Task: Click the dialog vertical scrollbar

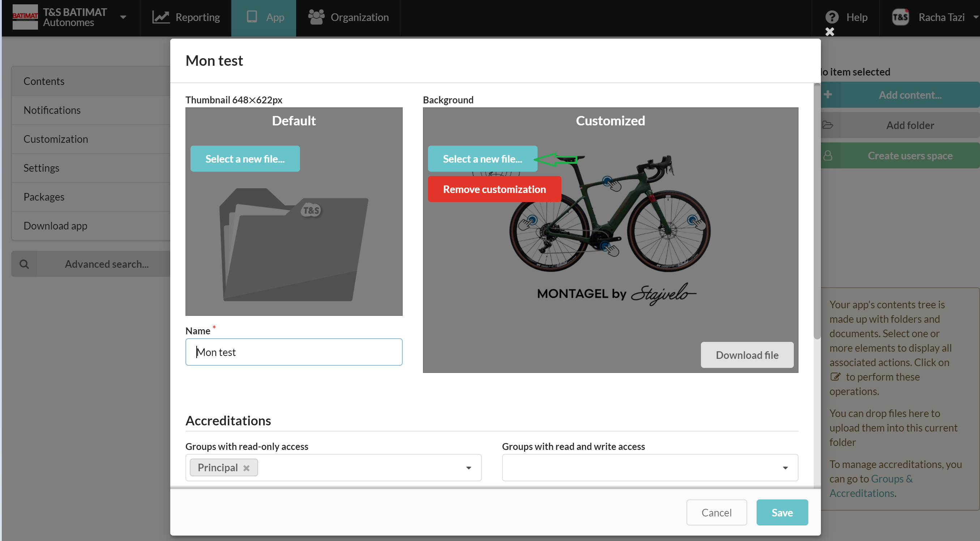Action: click(817, 211)
